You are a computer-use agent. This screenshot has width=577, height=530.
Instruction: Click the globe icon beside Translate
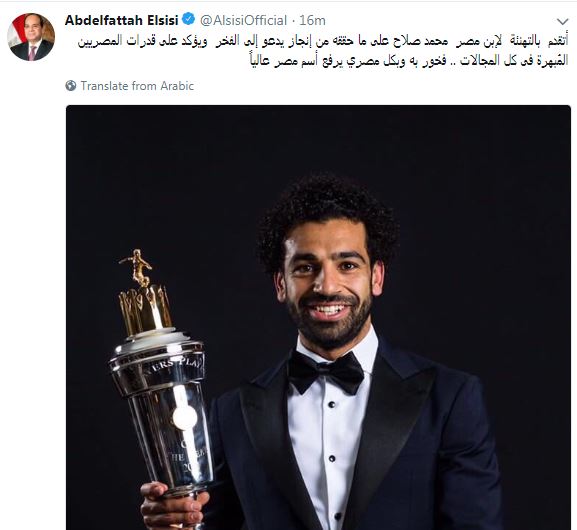[x=71, y=86]
